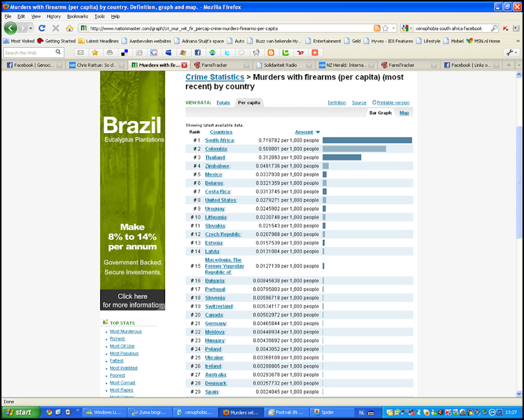Open the Blogger toolbar icon
Screen dimensions: 524x420
tap(271, 52)
